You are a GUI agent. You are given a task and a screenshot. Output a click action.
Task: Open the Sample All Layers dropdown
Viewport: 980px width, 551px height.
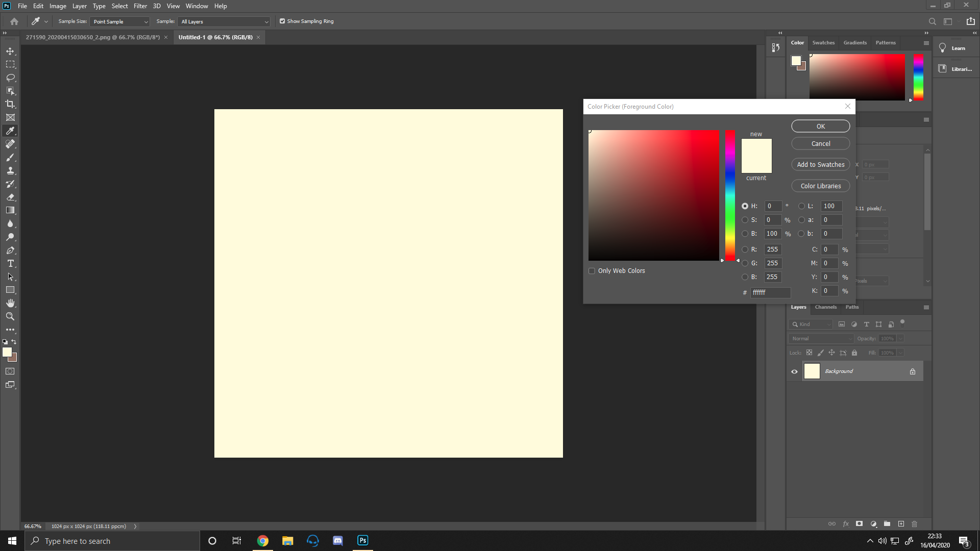click(x=224, y=21)
